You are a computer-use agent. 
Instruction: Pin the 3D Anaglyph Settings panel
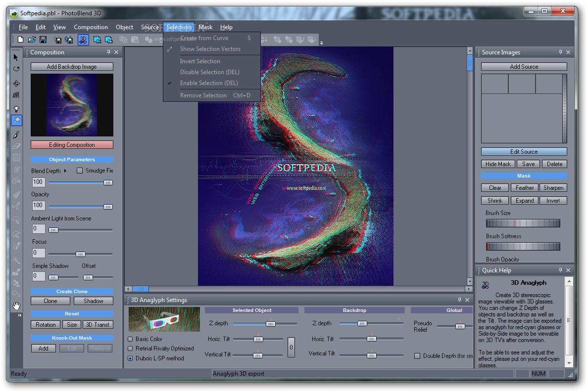tap(459, 300)
